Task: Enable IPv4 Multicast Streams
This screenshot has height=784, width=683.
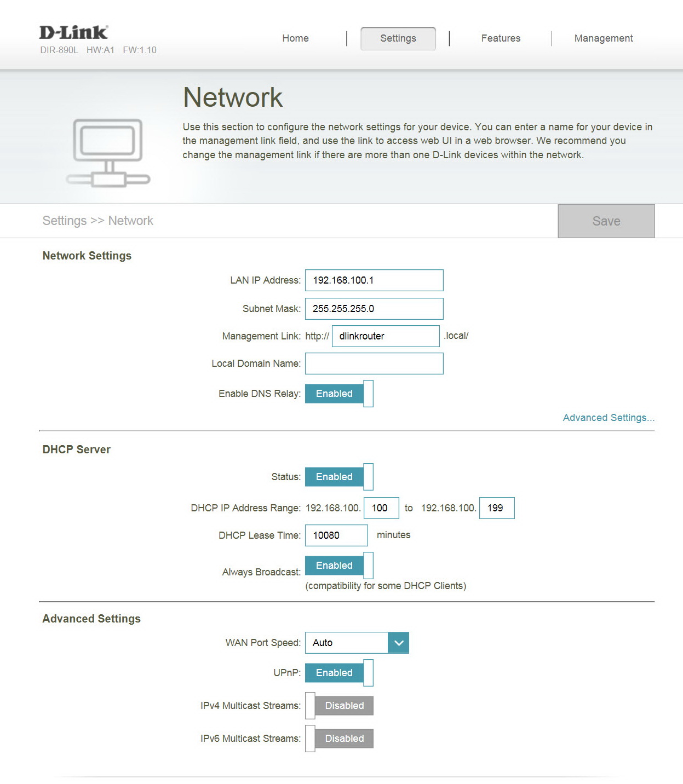Action: [x=339, y=706]
